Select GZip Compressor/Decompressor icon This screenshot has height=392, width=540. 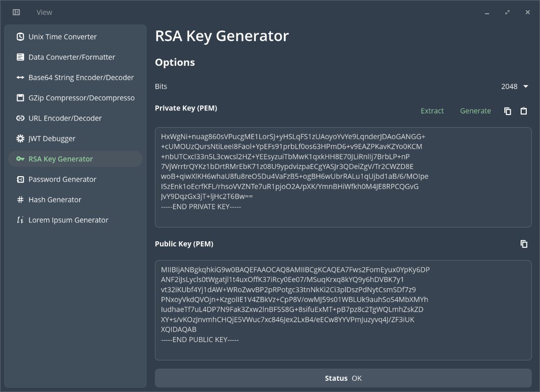click(x=20, y=98)
